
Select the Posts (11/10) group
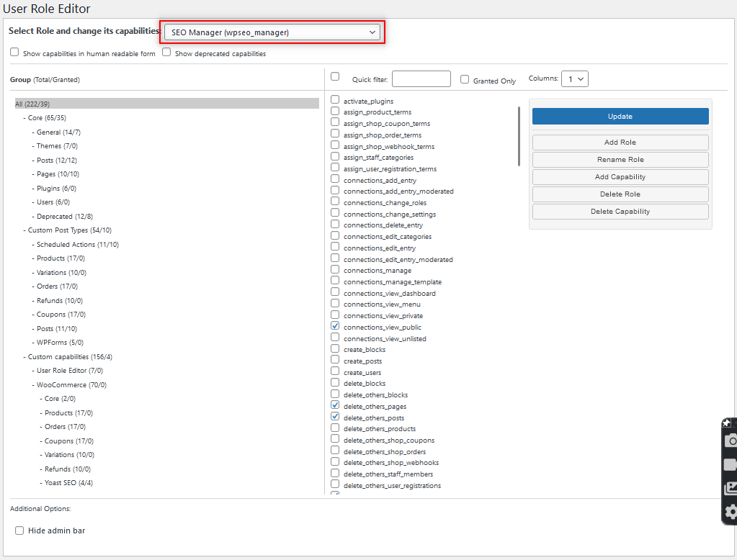[57, 329]
